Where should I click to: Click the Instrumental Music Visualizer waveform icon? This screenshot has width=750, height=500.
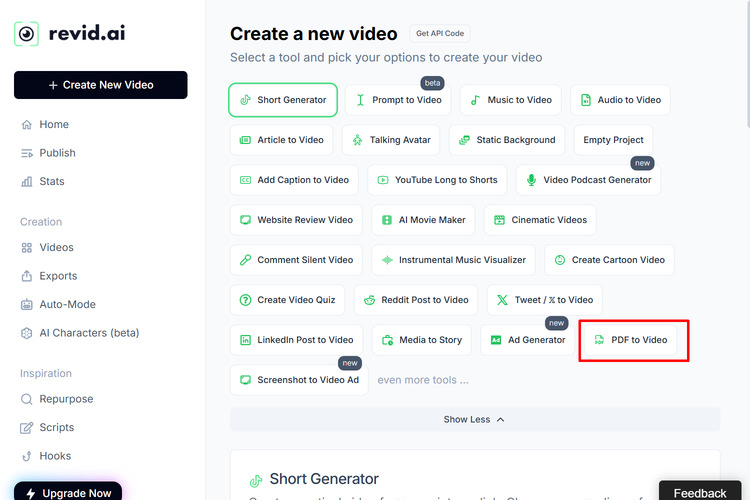click(387, 260)
